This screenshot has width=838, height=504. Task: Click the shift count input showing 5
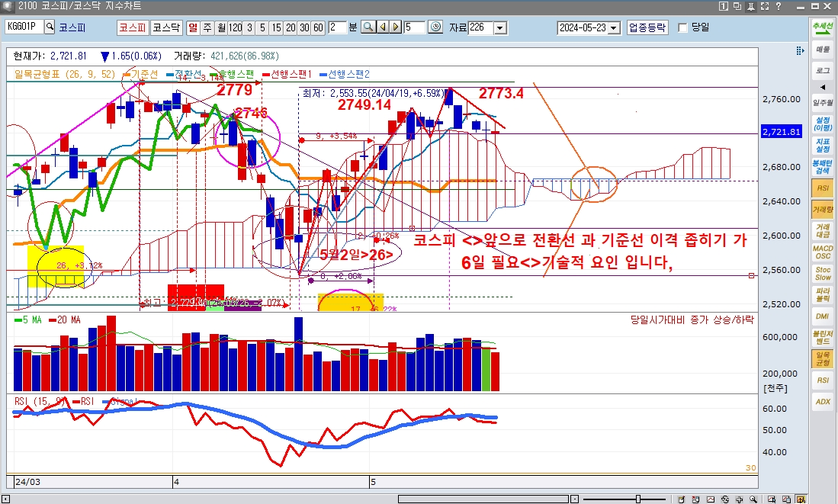point(415,27)
